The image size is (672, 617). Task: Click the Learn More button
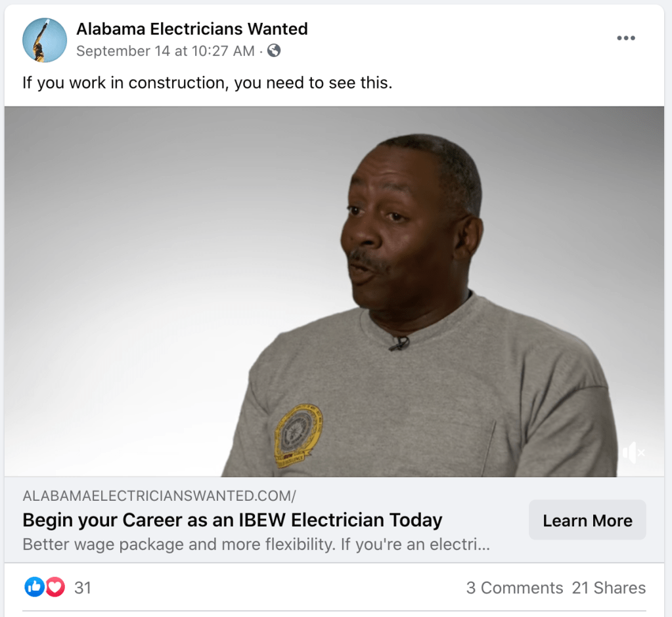587,520
